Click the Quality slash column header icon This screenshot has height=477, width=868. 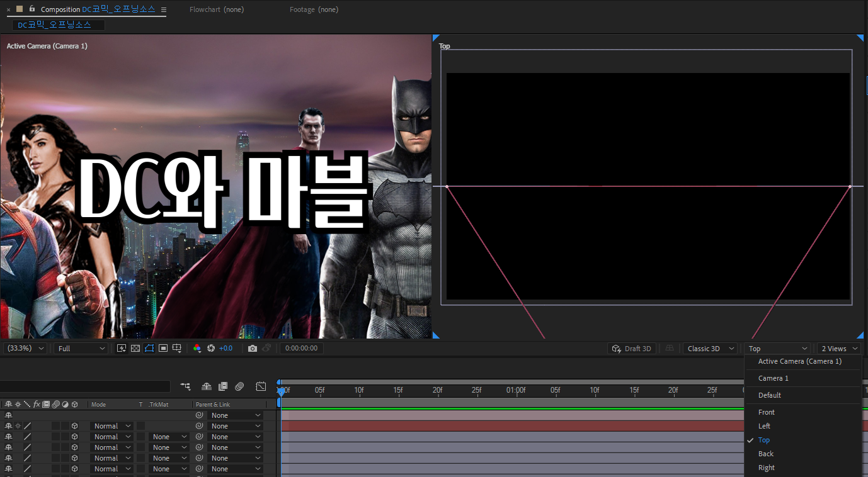(x=27, y=404)
